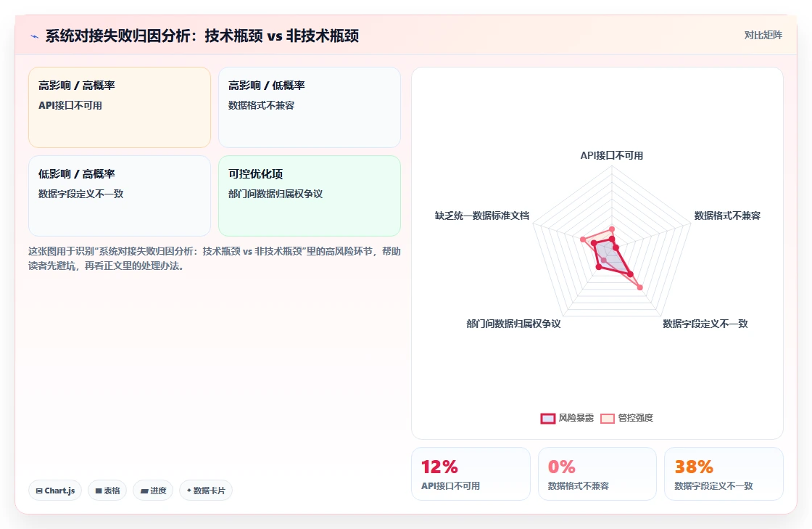Select the 高影响 / 低概率 quadrant card
The width and height of the screenshot is (812, 529).
click(310, 107)
